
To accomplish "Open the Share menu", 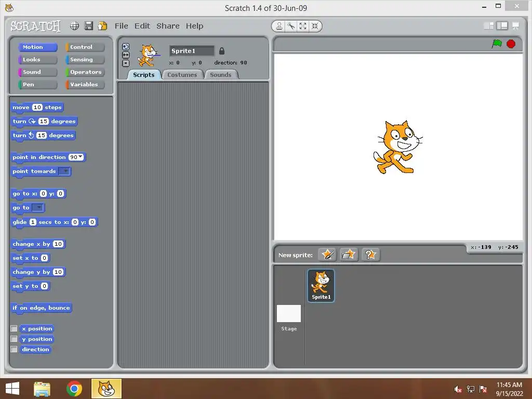I will pos(168,26).
